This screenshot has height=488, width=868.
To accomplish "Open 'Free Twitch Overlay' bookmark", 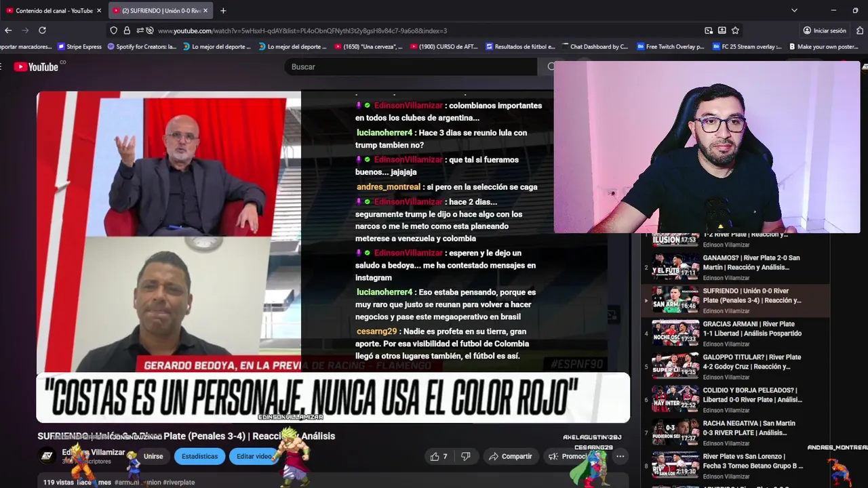I will (x=671, y=47).
